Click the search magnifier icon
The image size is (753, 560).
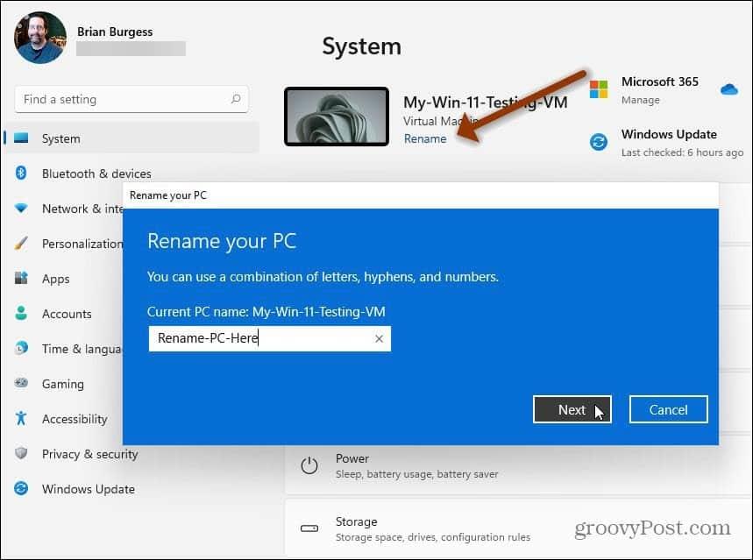[236, 99]
